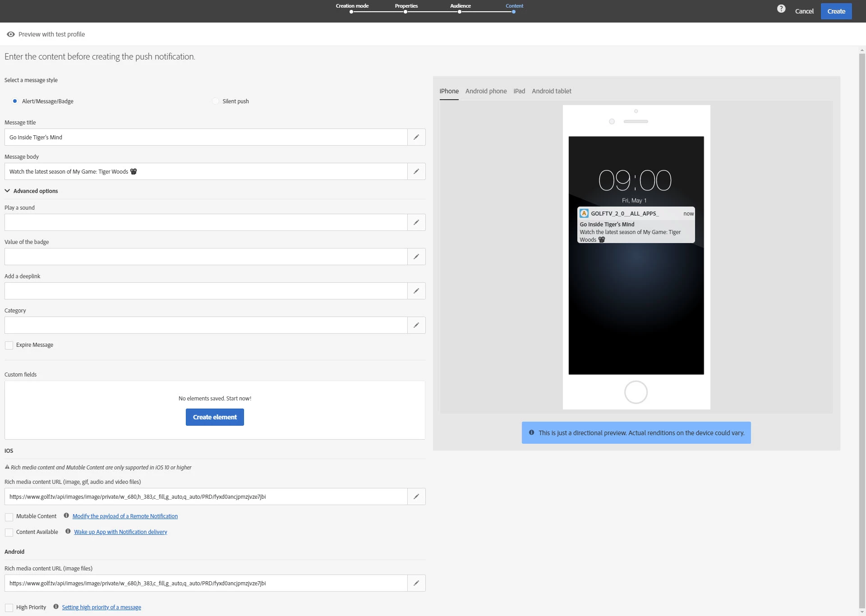This screenshot has height=616, width=866.
Task: Click inside the Value of the badge field
Action: pyautogui.click(x=206, y=257)
